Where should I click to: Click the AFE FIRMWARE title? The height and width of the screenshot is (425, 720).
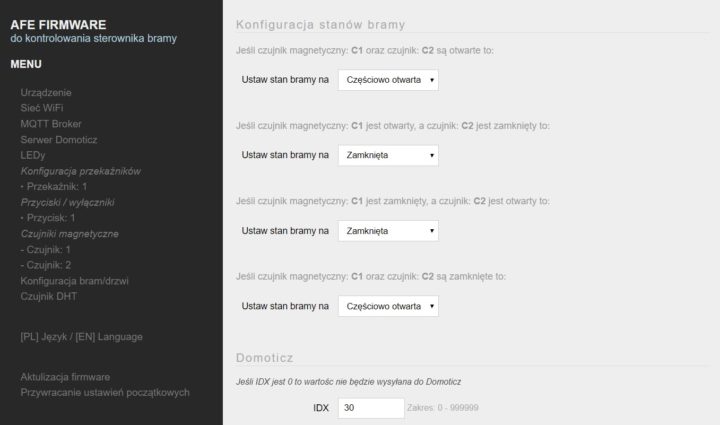(58, 25)
